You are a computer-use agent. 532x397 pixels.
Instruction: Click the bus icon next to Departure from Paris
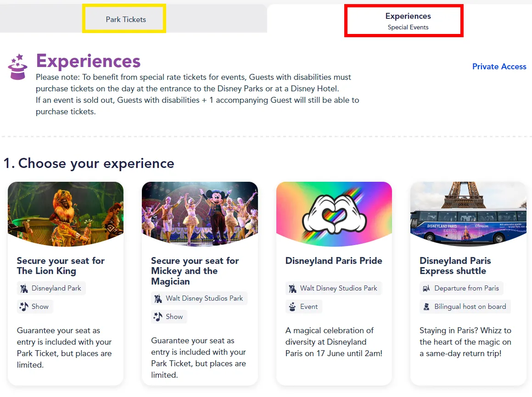(426, 288)
